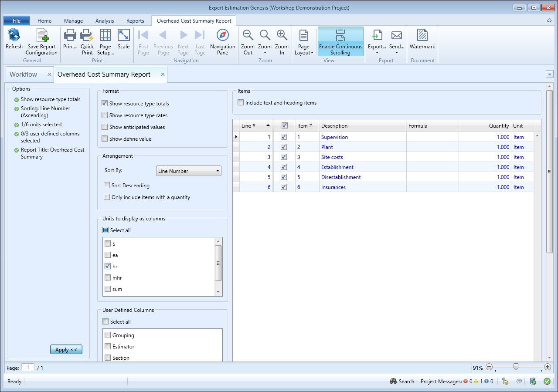The width and height of the screenshot is (558, 392).
Task: Click the Page number input field
Action: (28, 368)
